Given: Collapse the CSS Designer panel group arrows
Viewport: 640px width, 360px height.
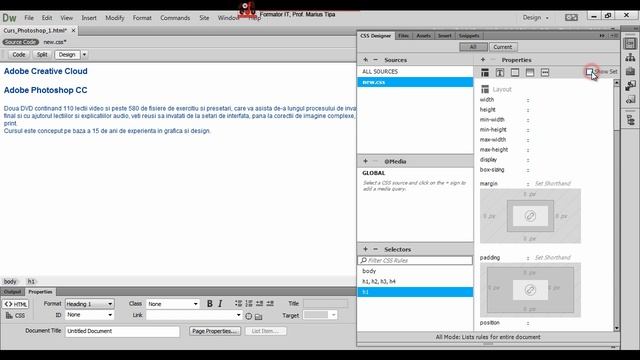Looking at the screenshot, I should coord(602,36).
